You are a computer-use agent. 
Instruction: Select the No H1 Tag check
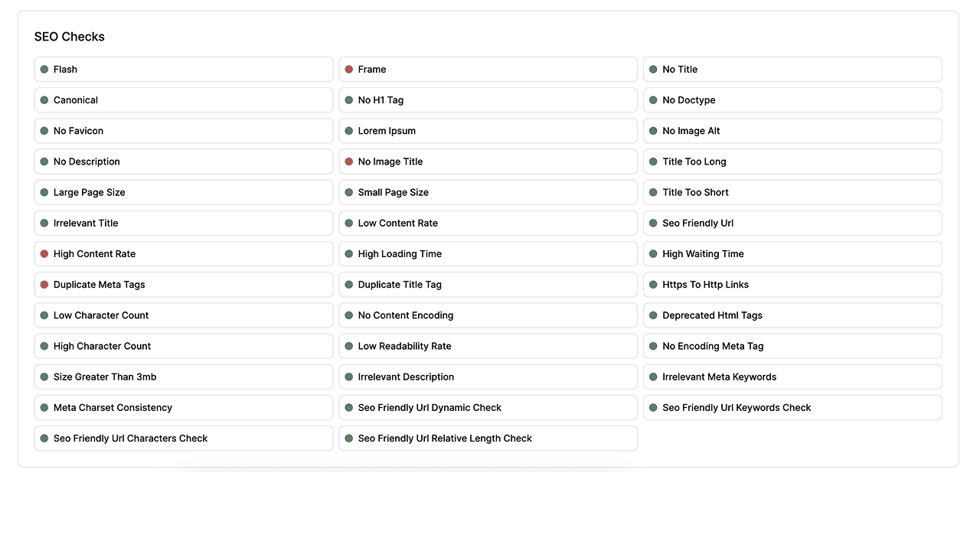pyautogui.click(x=488, y=100)
